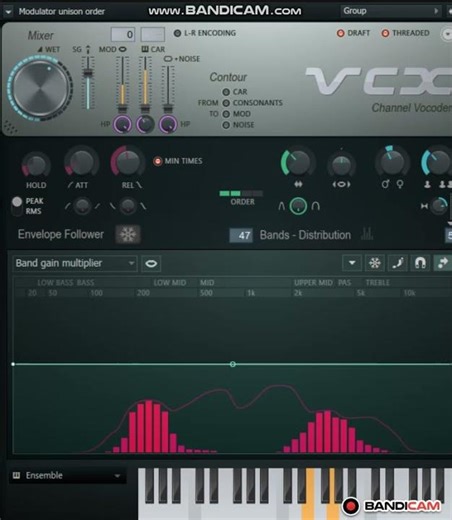Click the formant width knob
Image resolution: width=452 pixels, height=520 pixels.
tap(341, 164)
